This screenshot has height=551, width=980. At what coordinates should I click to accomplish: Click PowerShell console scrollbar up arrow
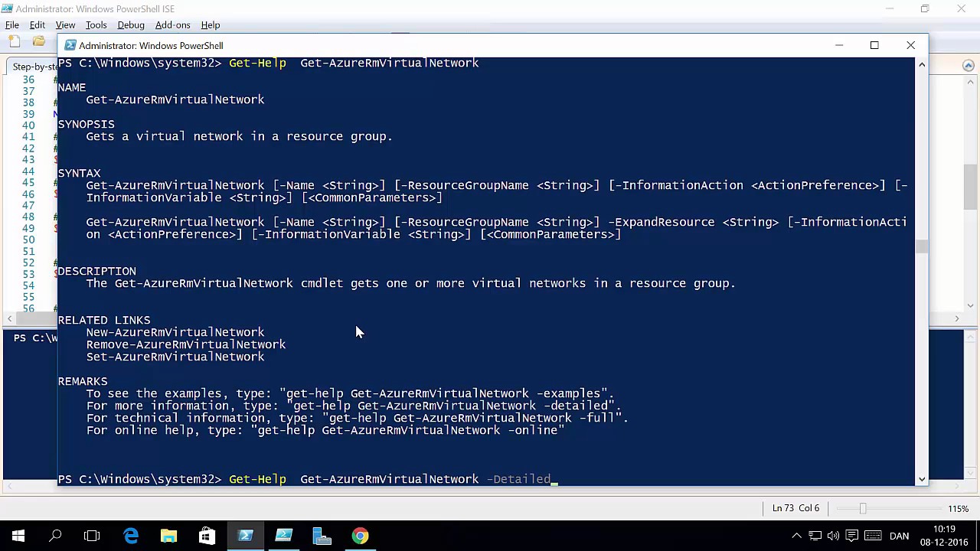(922, 64)
